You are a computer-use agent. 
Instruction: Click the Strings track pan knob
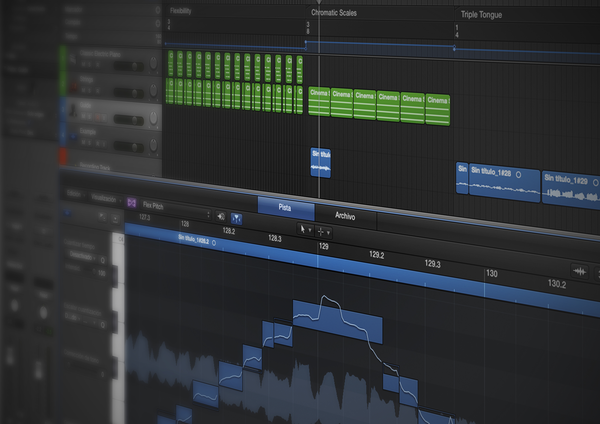154,91
